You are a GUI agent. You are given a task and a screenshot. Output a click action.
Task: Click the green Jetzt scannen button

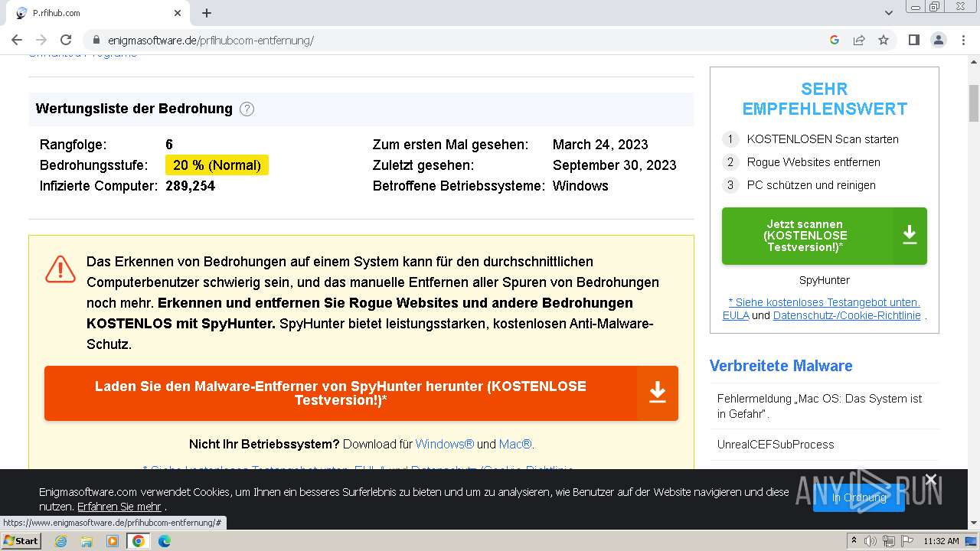[825, 236]
